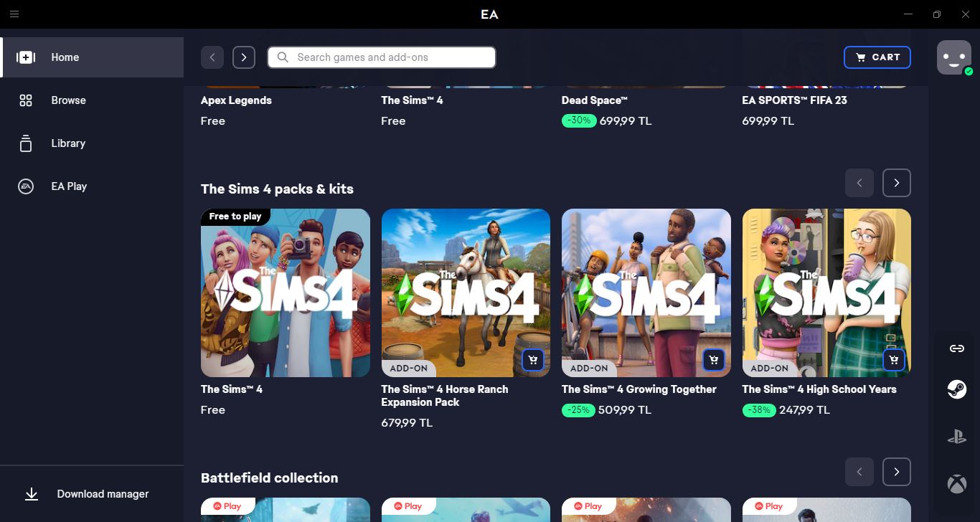Show previous Sims 4 packs & kits items

tap(859, 183)
